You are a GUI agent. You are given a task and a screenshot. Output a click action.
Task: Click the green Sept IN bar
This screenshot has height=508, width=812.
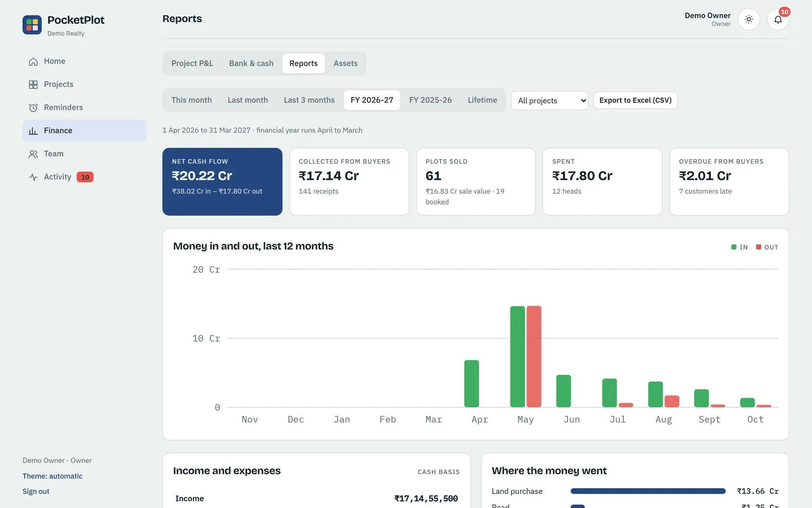701,398
